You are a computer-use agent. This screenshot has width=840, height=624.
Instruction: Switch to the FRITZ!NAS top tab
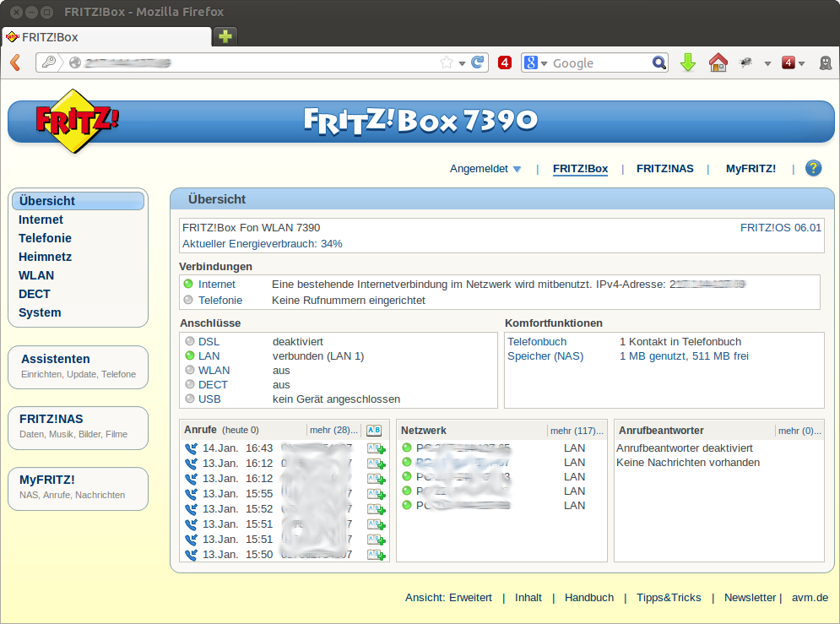[664, 169]
